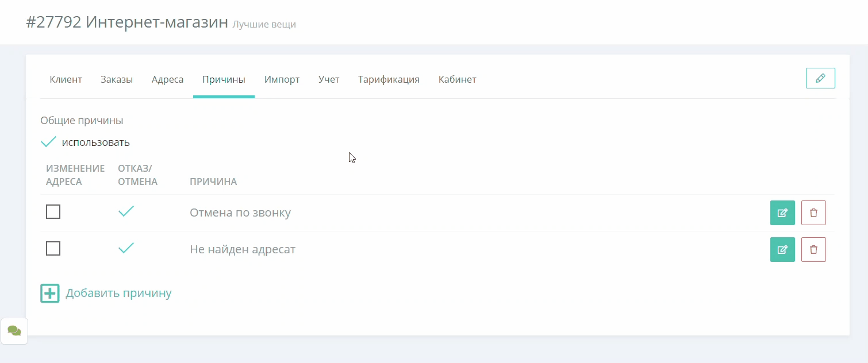Toggle refusal checkmark for 'Не найден адресат'
This screenshot has width=868, height=363.
pos(126,248)
